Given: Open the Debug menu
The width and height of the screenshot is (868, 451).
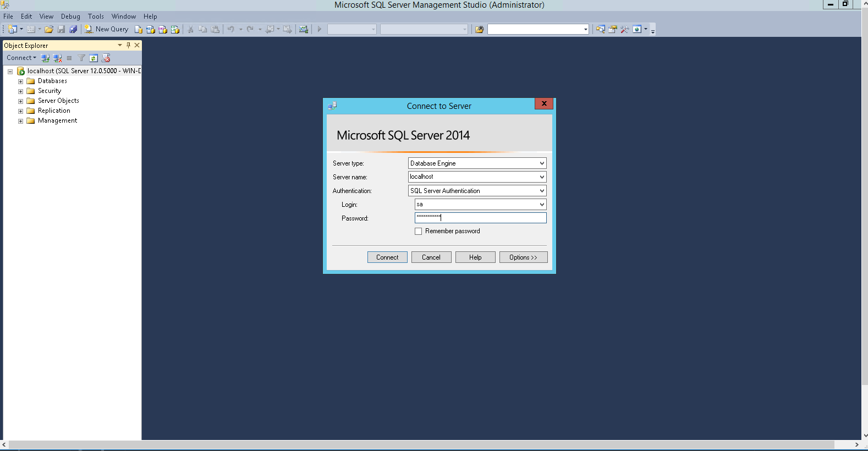Looking at the screenshot, I should point(70,16).
